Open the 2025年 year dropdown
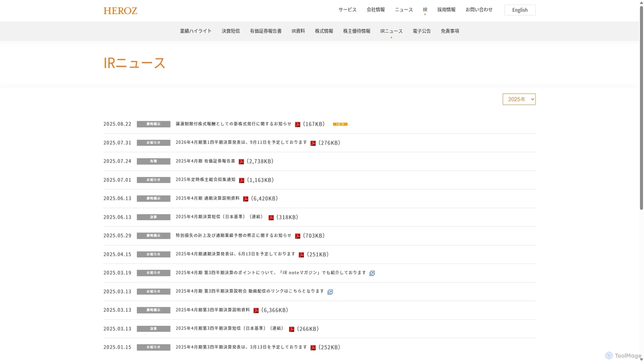The image size is (644, 362). [519, 99]
